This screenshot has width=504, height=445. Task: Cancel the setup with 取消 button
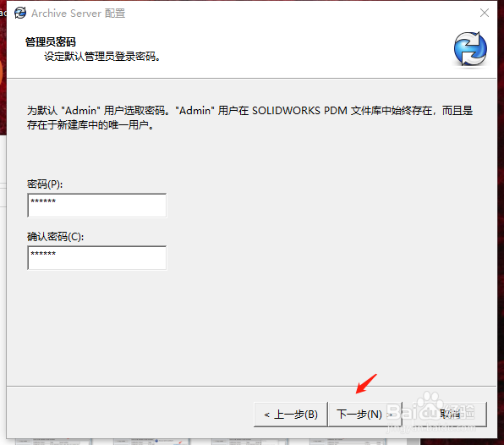(x=450, y=415)
